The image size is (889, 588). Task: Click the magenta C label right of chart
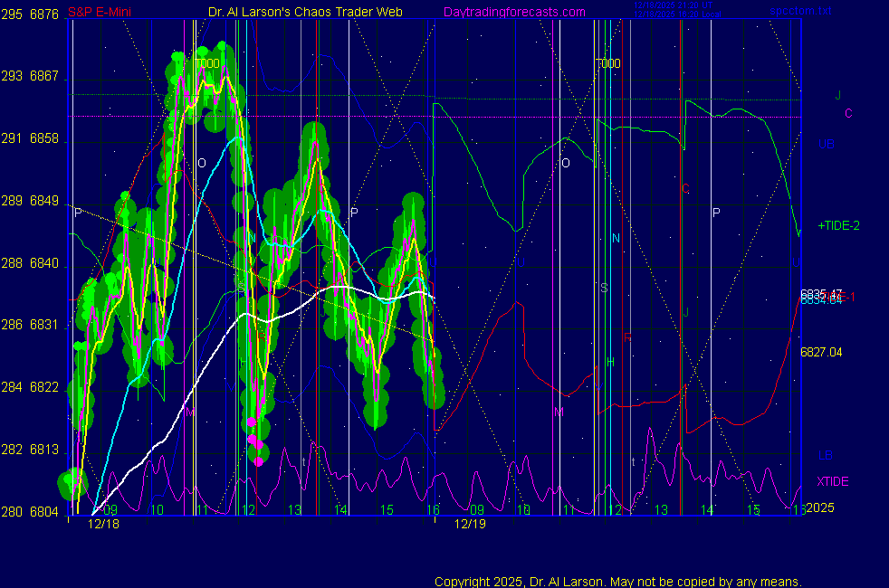click(848, 113)
